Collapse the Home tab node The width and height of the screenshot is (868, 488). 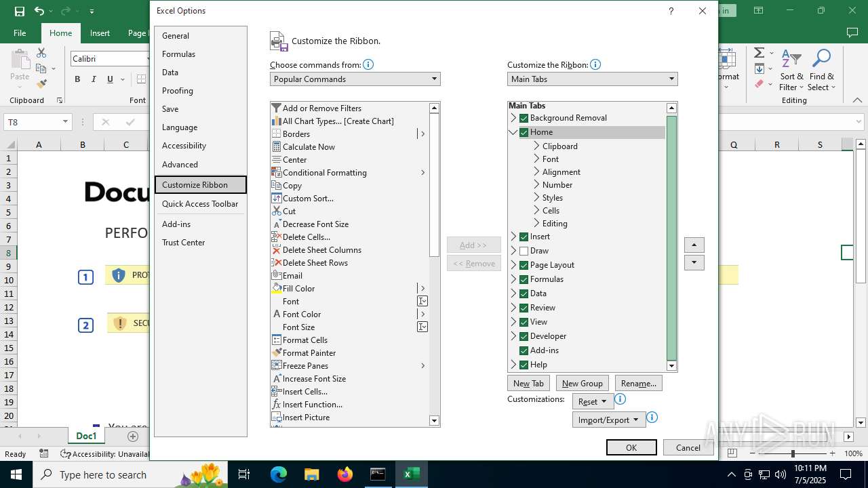tap(513, 132)
